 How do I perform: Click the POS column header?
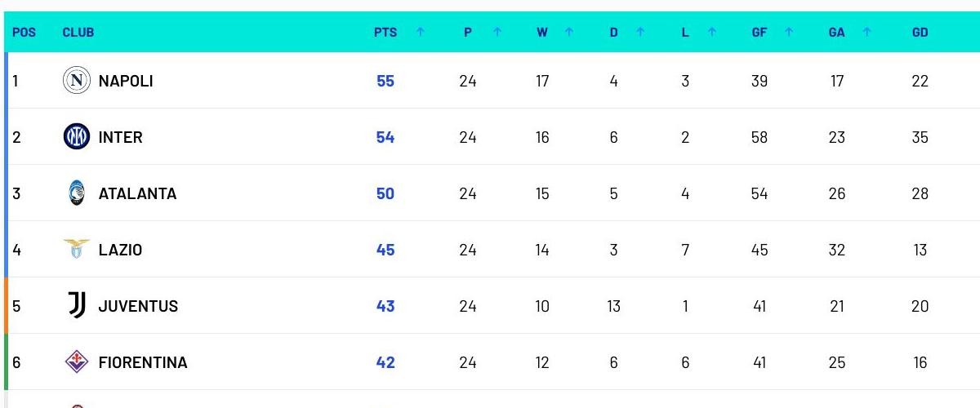(x=24, y=33)
